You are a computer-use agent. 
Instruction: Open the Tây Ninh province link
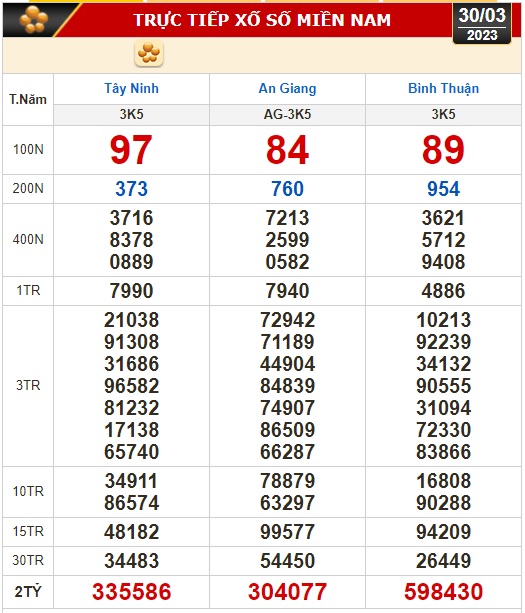(131, 88)
